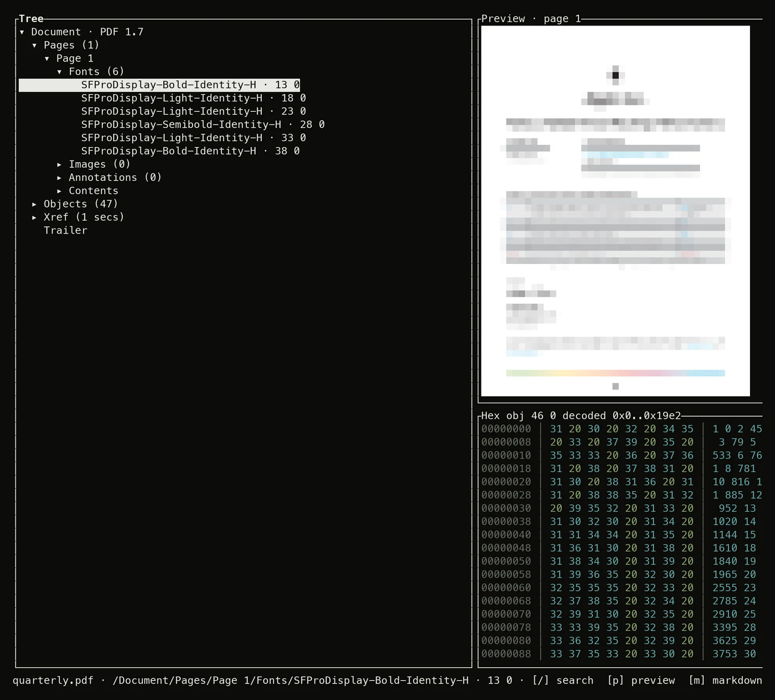Click decoded ASCII text '3625 29'
The image size is (775, 700).
coord(734,641)
